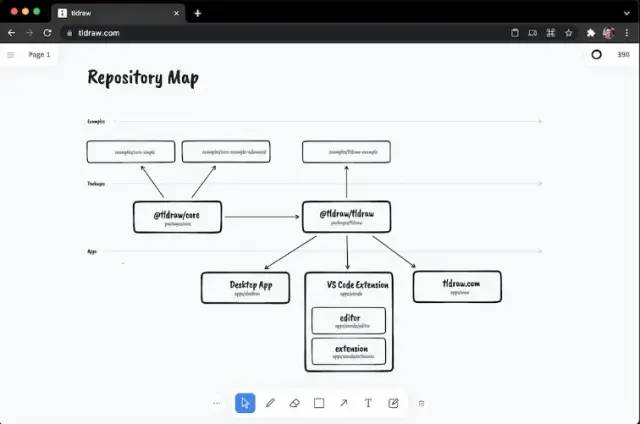Open the tab search chevron
The height and width of the screenshot is (424, 640).
point(627,13)
